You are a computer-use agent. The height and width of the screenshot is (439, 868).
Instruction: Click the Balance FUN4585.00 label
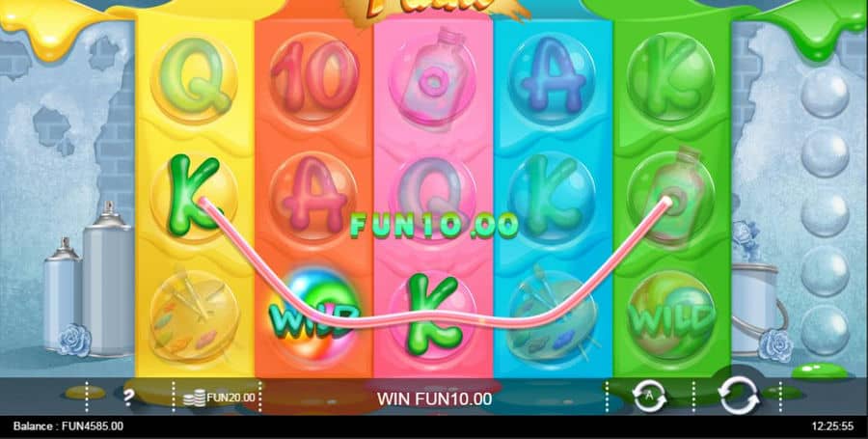(68, 426)
